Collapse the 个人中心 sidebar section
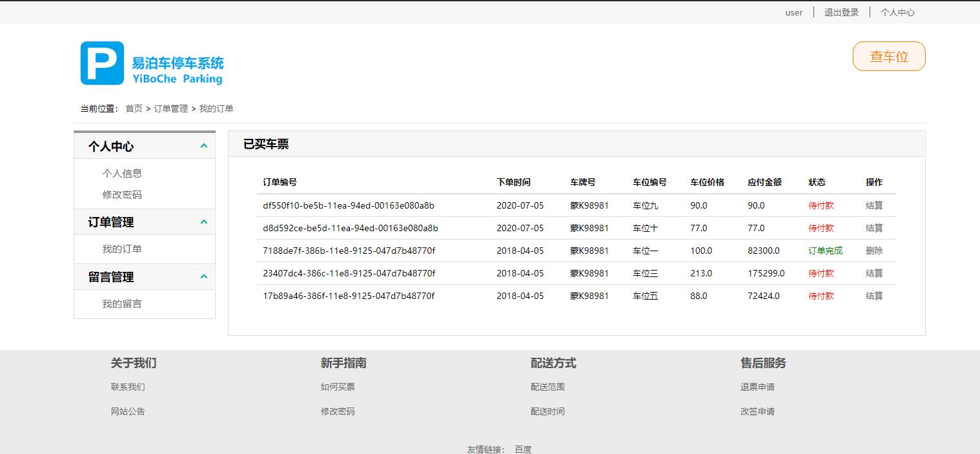980x454 pixels. click(204, 146)
